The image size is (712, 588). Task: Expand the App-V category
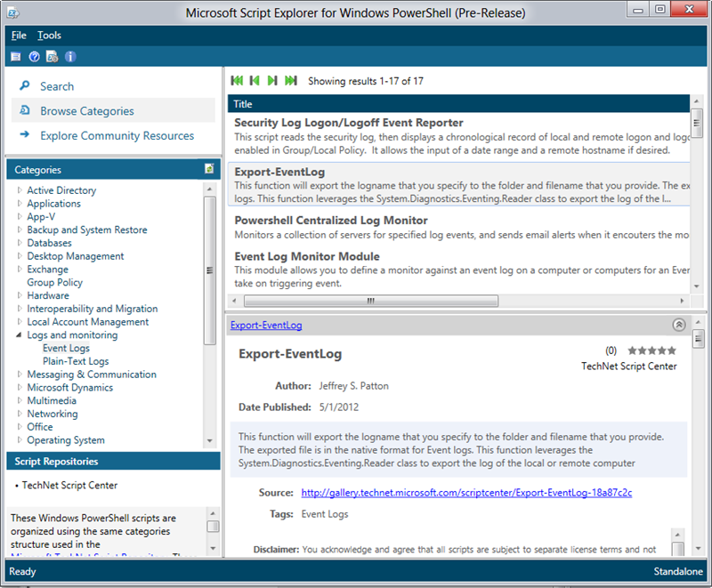20,216
